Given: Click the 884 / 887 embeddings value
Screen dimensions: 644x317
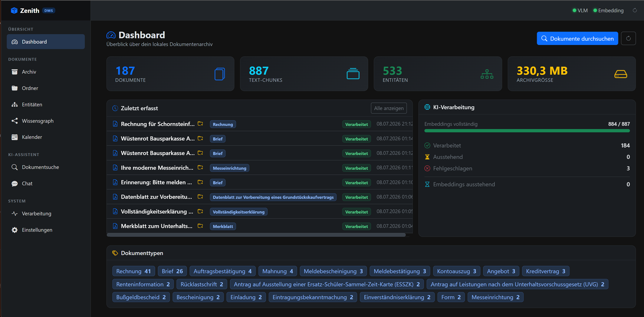Looking at the screenshot, I should pyautogui.click(x=619, y=124).
